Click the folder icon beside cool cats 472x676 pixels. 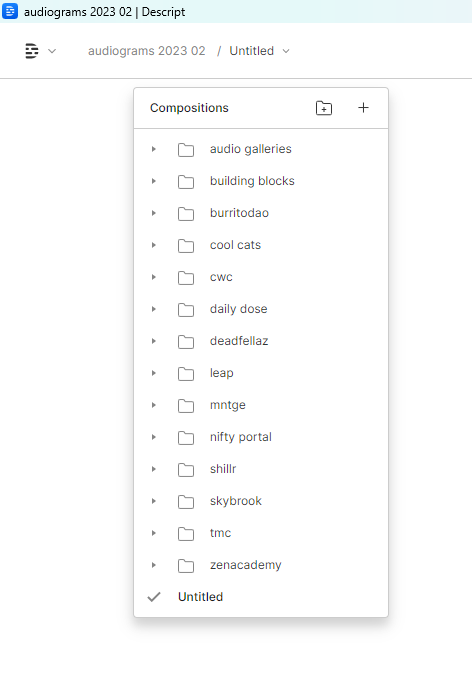186,246
